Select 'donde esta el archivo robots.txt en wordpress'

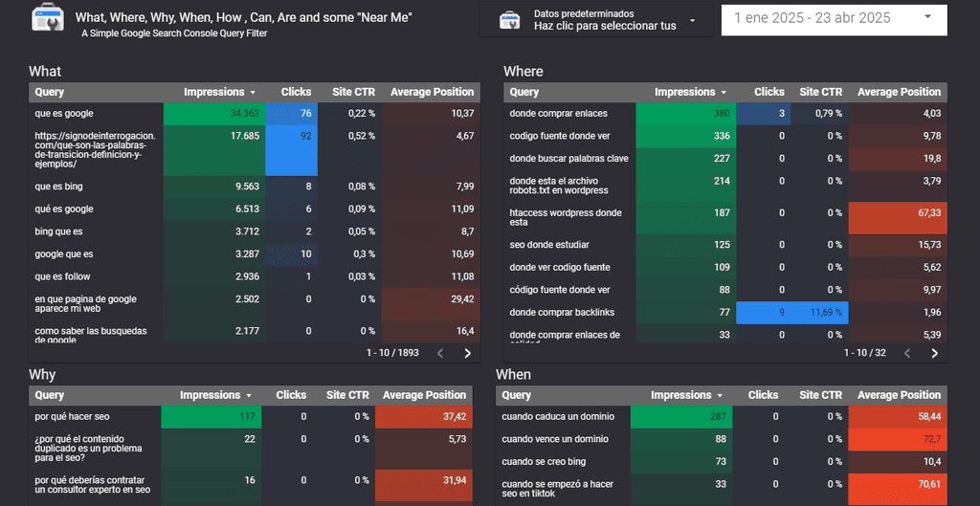click(x=559, y=186)
